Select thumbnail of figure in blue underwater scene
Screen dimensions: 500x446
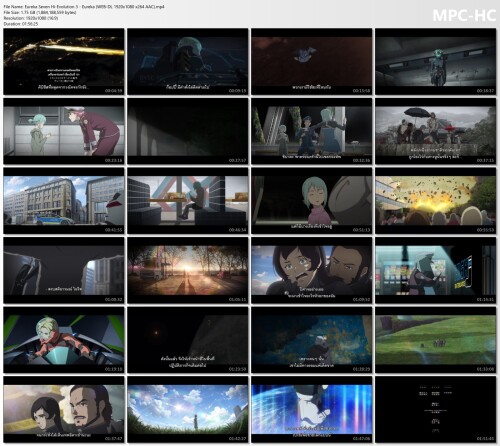click(x=312, y=340)
